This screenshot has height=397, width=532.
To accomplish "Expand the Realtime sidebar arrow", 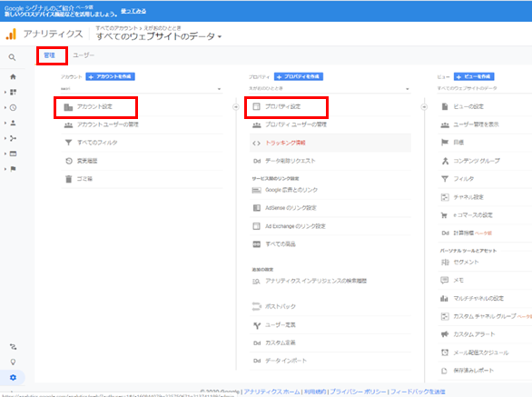I will pyautogui.click(x=5, y=108).
